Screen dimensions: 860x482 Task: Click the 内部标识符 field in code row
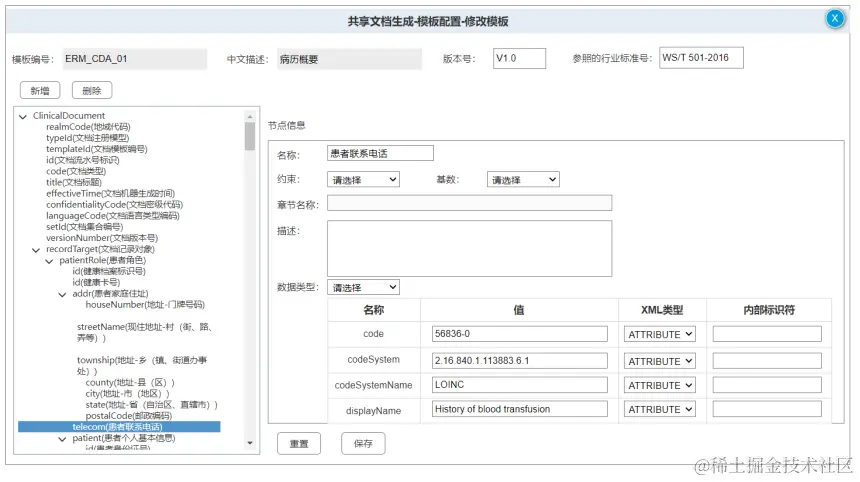click(x=767, y=333)
